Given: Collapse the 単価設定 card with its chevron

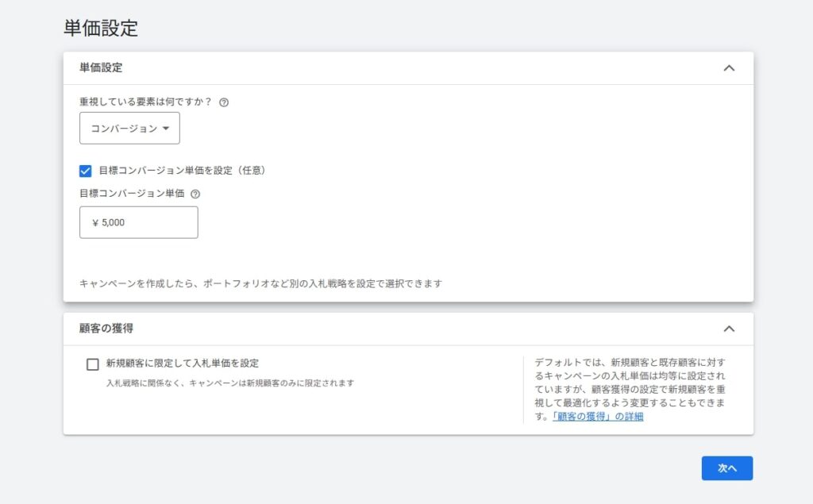Looking at the screenshot, I should (729, 68).
